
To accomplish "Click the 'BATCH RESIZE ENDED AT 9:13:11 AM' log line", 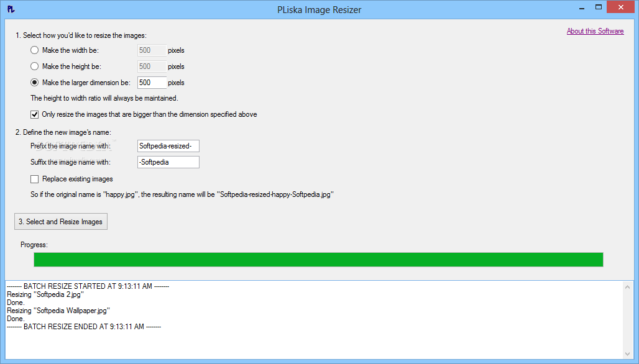I will click(84, 327).
